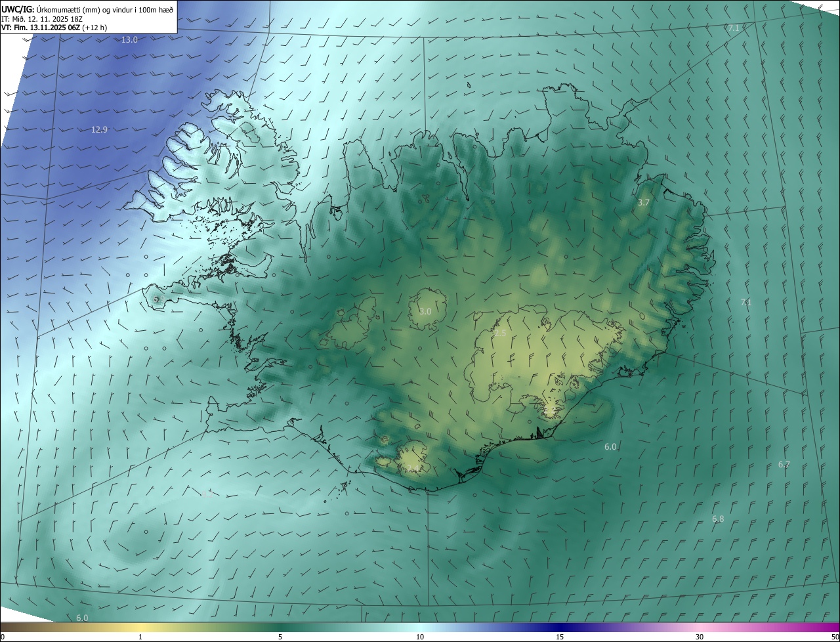Viewport: 840px width, 642px height.
Task: Click the 6.0 label just above the color bar
Action: pos(82,618)
